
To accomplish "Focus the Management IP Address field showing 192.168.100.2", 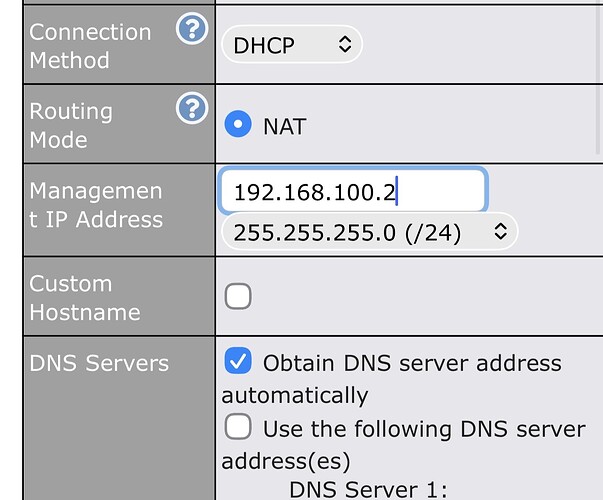I will (352, 191).
